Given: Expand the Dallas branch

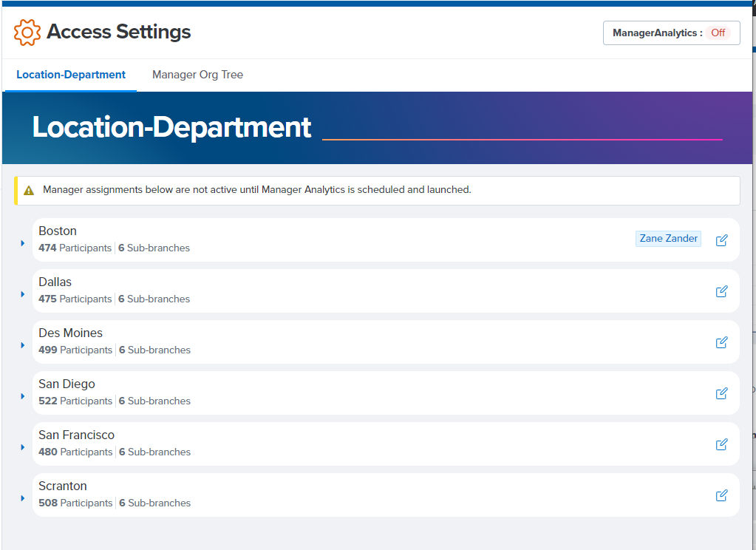Looking at the screenshot, I should tap(23, 294).
